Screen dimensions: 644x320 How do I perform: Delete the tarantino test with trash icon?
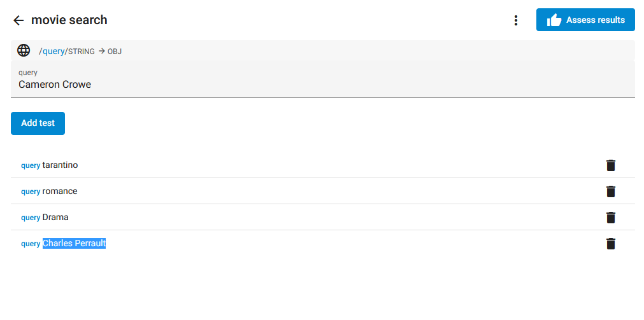click(611, 165)
